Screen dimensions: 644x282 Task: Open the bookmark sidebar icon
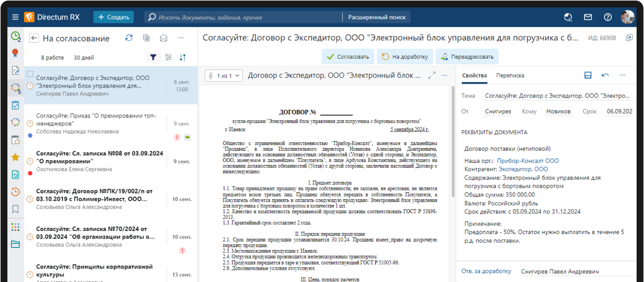[15, 209]
